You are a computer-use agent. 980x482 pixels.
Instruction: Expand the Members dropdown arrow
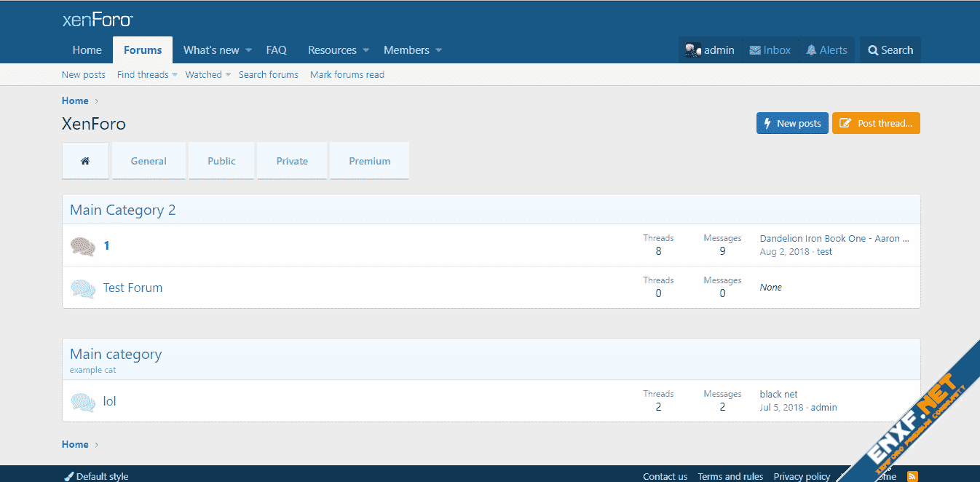[438, 50]
